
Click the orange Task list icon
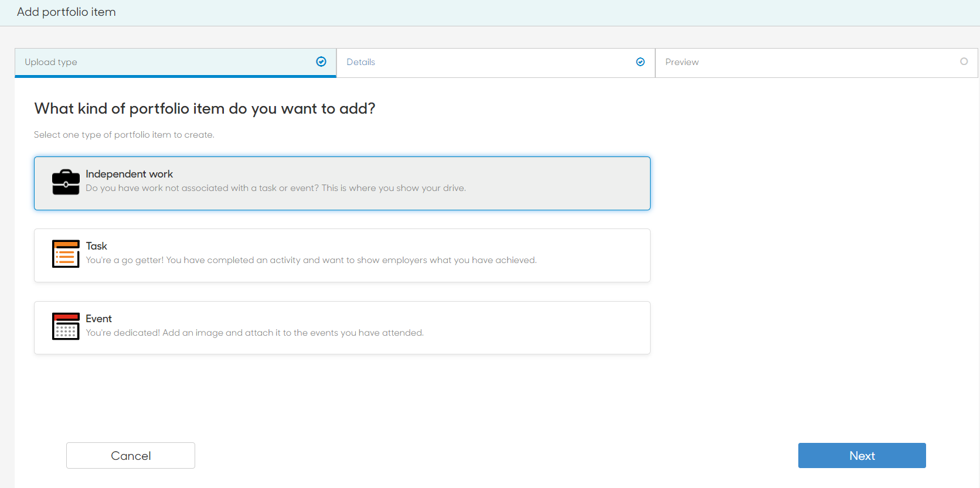[x=66, y=254]
